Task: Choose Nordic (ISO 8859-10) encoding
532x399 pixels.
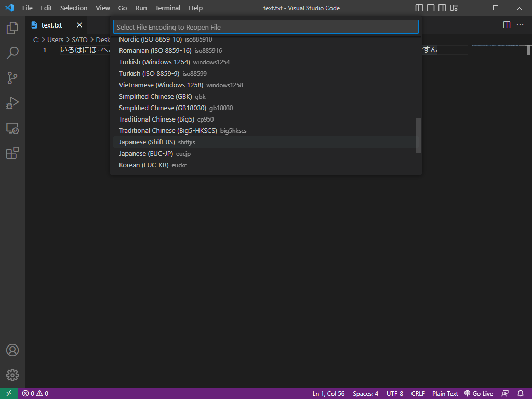Action: click(x=265, y=39)
